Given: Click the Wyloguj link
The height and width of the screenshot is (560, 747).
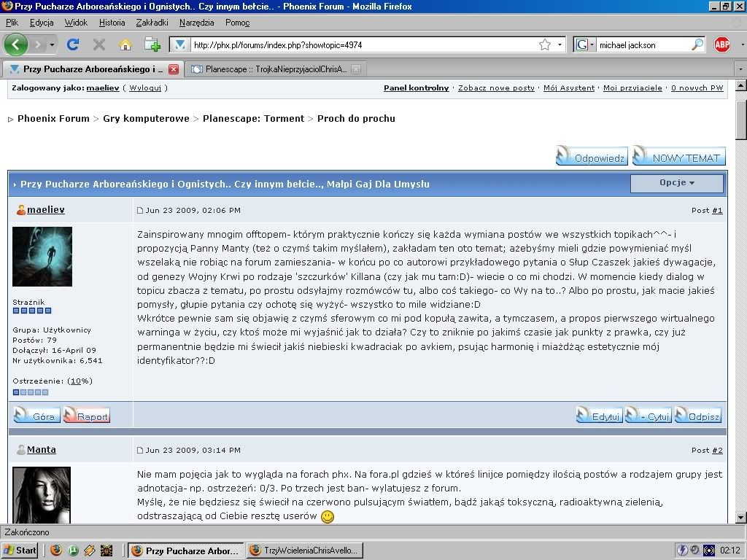Looking at the screenshot, I should [145, 87].
